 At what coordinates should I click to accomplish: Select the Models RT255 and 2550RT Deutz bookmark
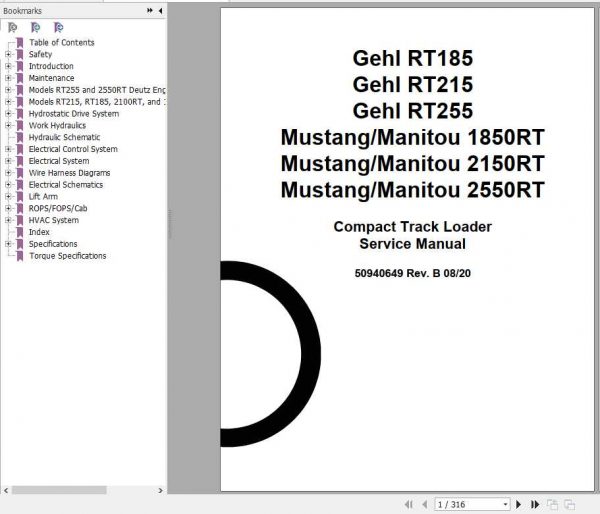[97, 90]
